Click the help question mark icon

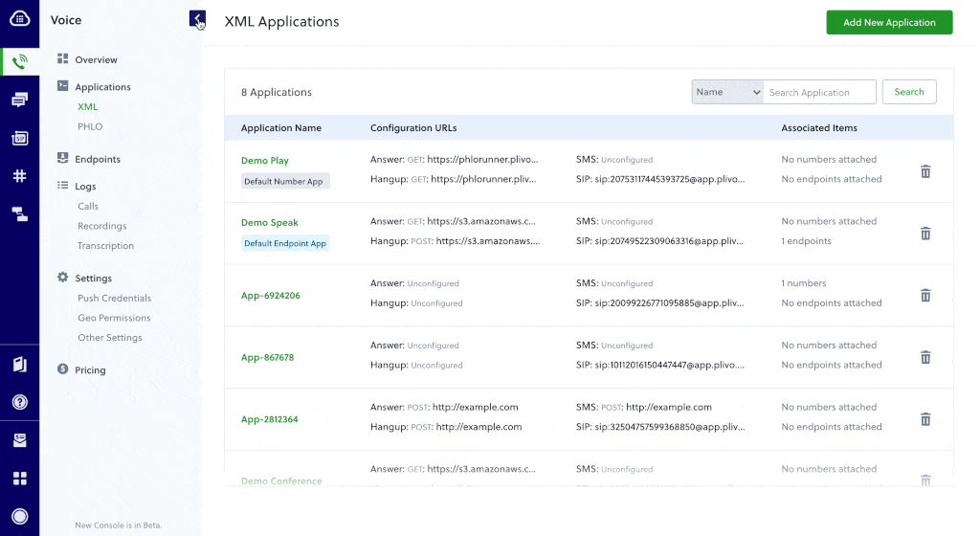coord(19,402)
